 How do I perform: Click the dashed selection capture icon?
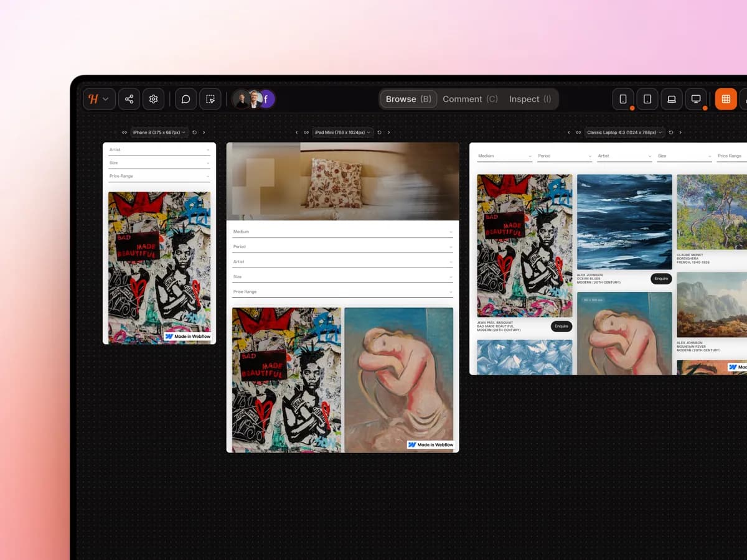pyautogui.click(x=210, y=99)
